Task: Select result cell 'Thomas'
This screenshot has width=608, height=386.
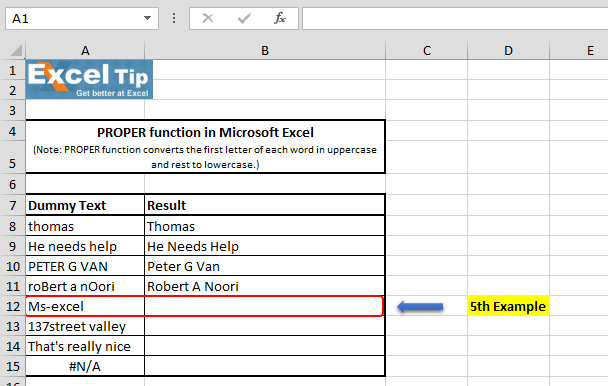Action: [x=264, y=226]
